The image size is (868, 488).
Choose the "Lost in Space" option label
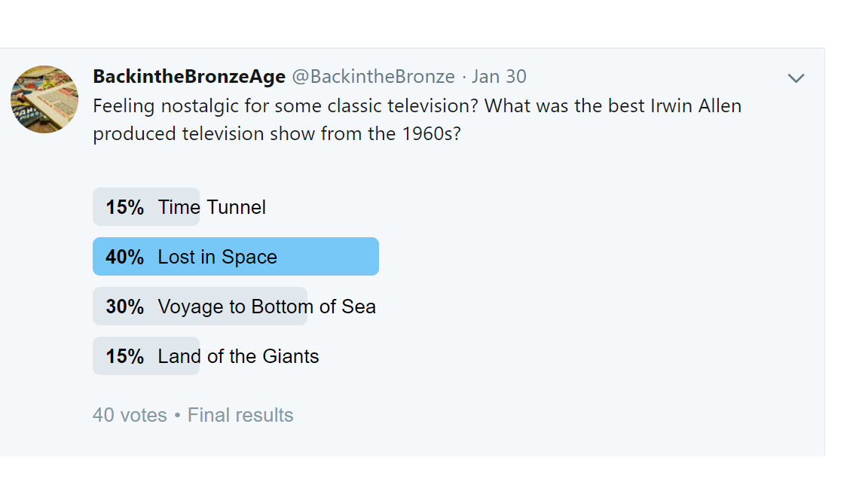point(218,257)
